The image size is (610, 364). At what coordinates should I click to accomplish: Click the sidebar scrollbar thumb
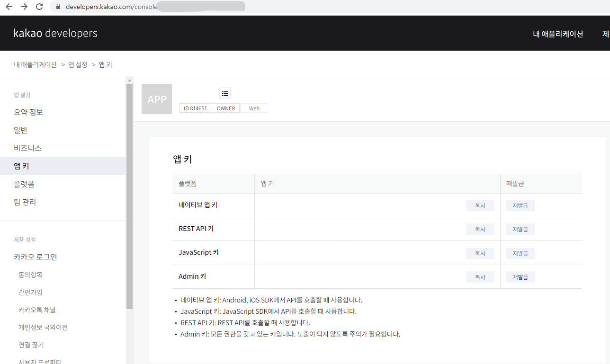tap(129, 196)
